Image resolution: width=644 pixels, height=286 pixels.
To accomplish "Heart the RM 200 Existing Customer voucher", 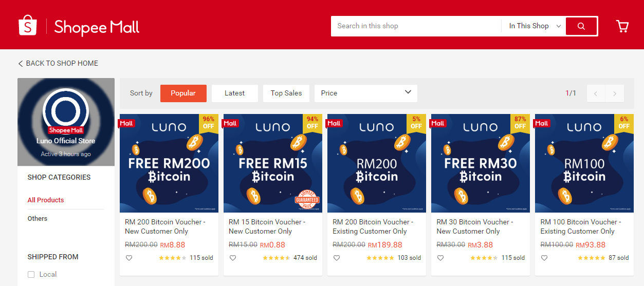I will [337, 258].
